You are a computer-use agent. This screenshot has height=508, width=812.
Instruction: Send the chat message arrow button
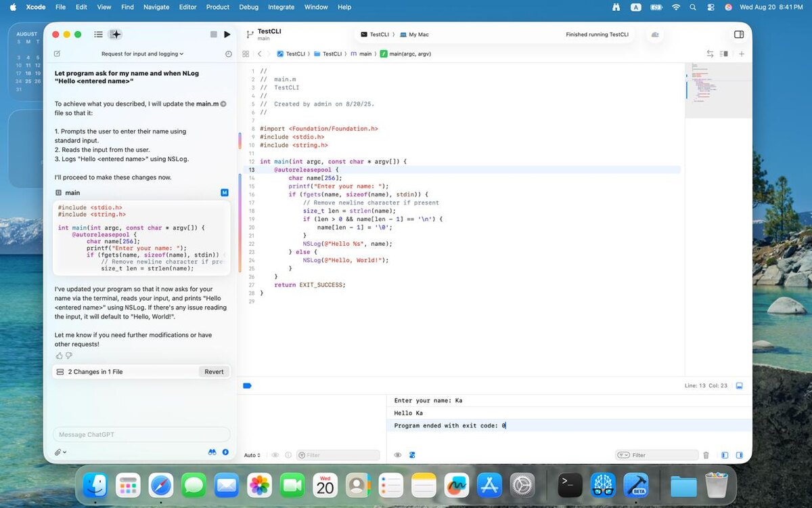coord(225,452)
